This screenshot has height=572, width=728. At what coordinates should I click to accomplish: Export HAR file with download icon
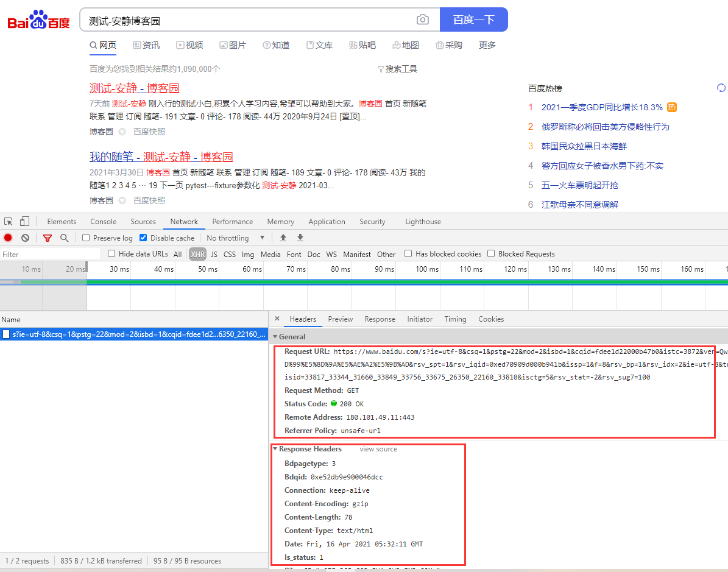pyautogui.click(x=300, y=238)
